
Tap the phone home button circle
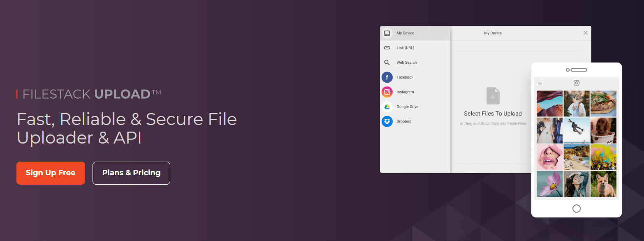[x=577, y=209]
